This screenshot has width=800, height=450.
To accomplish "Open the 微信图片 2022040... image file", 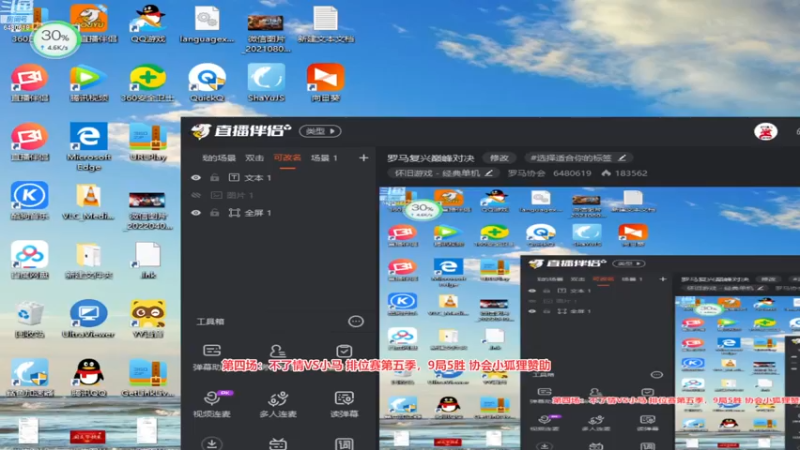I will pos(148,210).
